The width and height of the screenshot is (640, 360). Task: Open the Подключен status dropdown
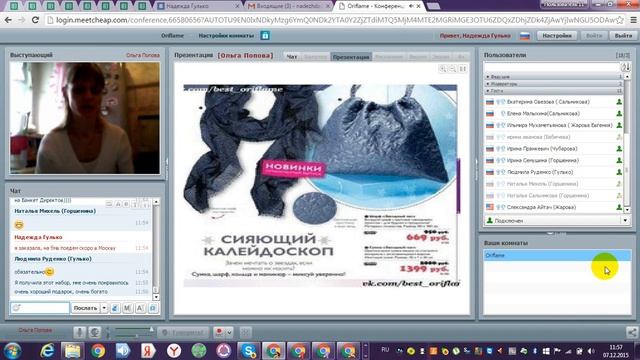pos(625,220)
